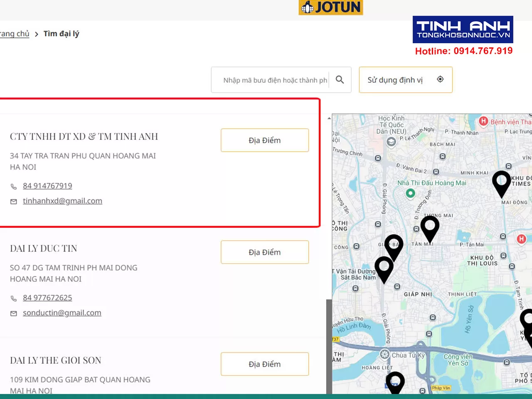
Task: Click the Jotun logo at top
Action: [331, 7]
